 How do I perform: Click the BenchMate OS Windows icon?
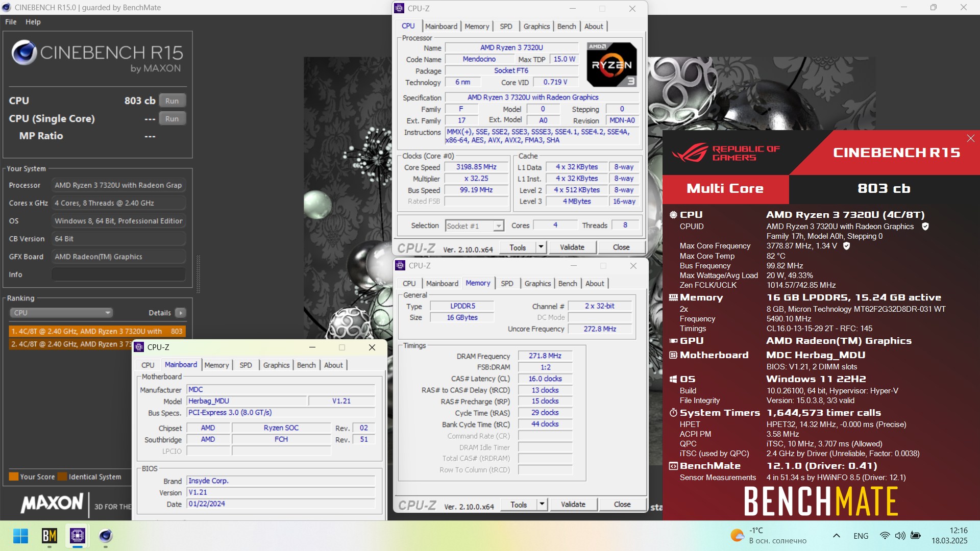673,379
